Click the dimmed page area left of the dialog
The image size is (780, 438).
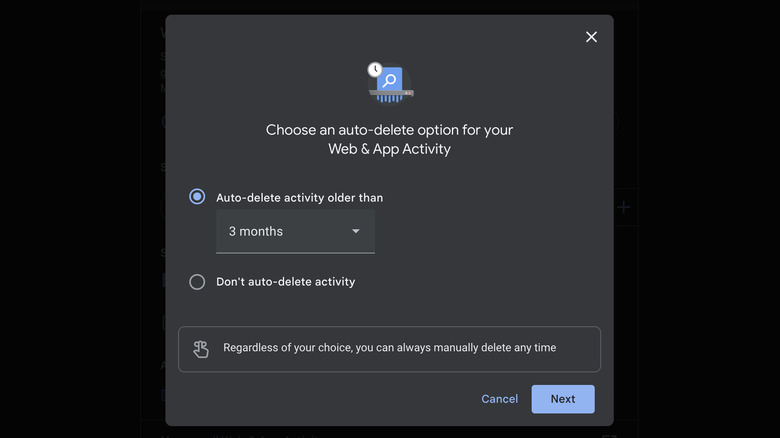pos(80,220)
